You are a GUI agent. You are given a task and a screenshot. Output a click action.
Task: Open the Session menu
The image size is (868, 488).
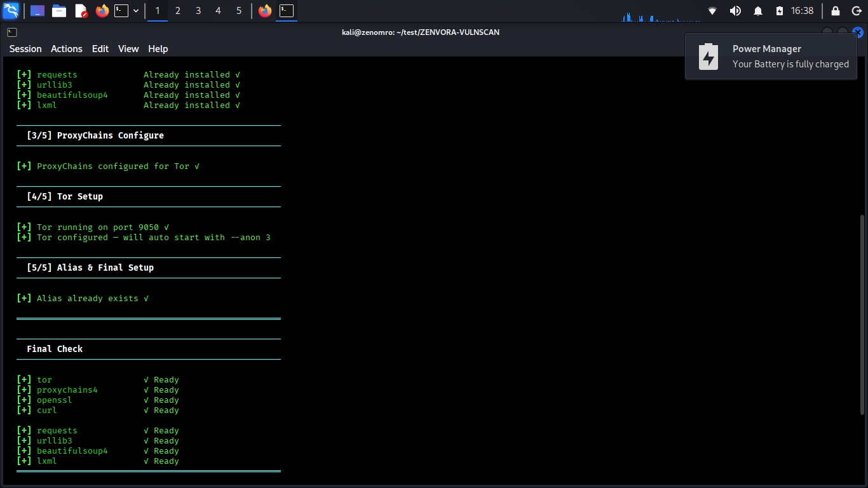click(x=25, y=49)
